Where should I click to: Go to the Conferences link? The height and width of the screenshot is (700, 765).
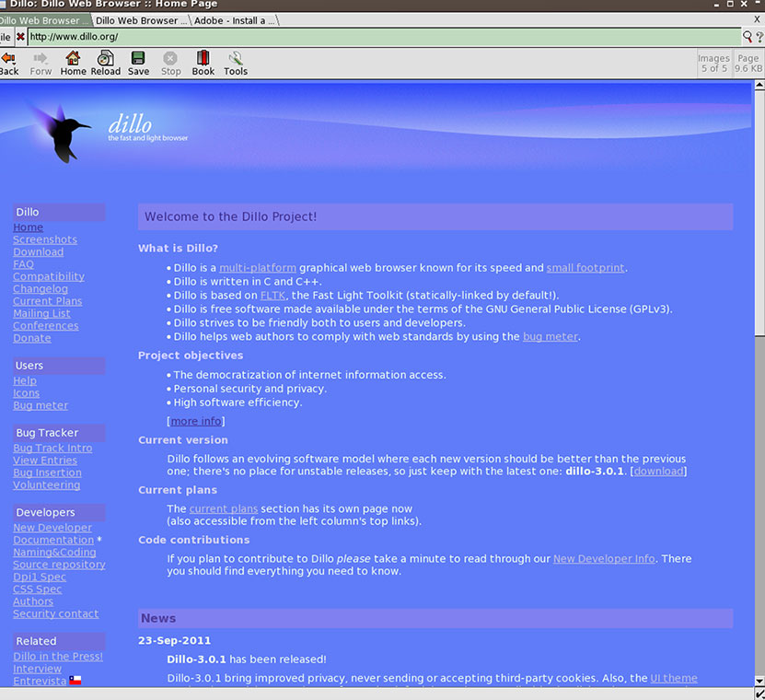(46, 326)
